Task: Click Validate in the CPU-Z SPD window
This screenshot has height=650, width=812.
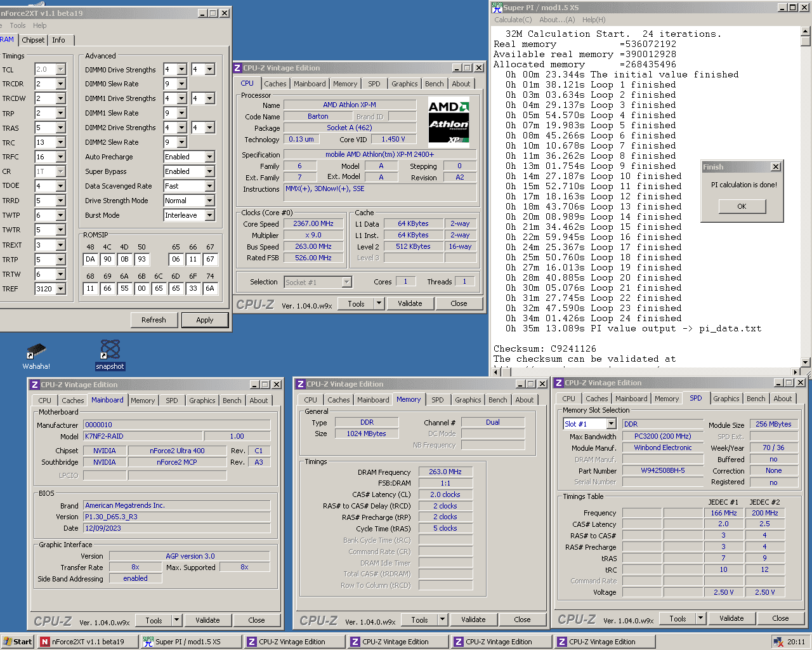Action: point(731,618)
